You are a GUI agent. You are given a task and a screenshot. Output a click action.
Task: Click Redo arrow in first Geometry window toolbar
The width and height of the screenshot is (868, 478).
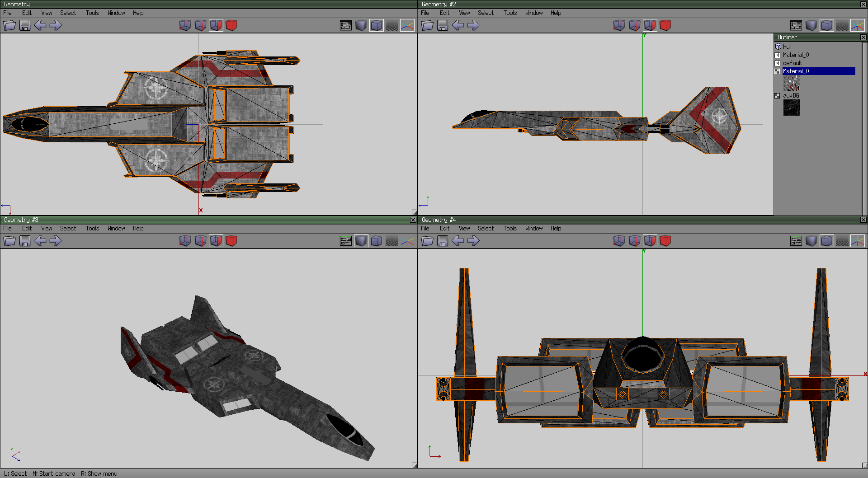pos(56,26)
